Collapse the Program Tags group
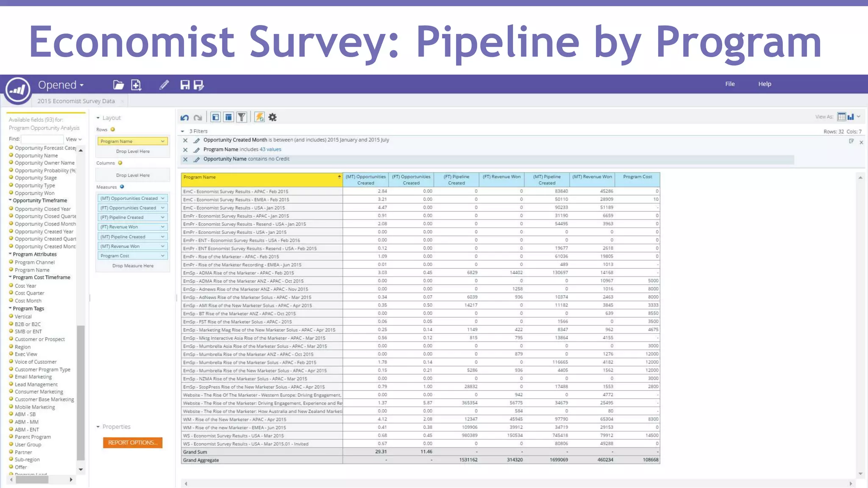The width and height of the screenshot is (868, 488). 10,308
